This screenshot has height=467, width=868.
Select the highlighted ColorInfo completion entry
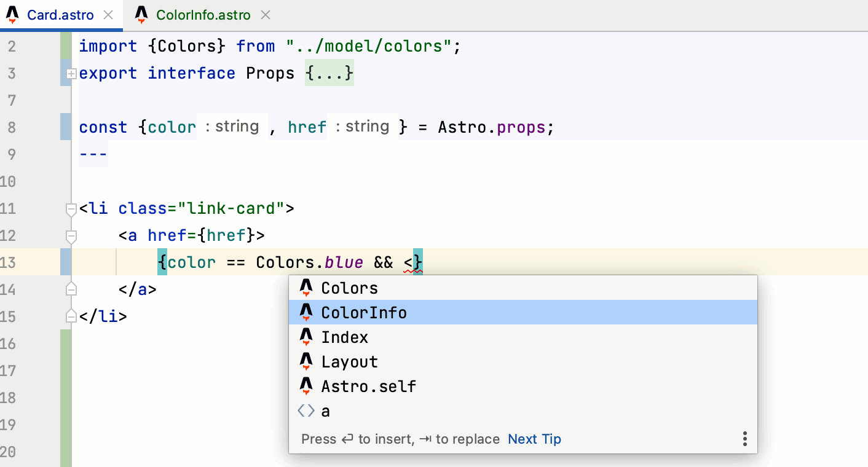tap(363, 312)
